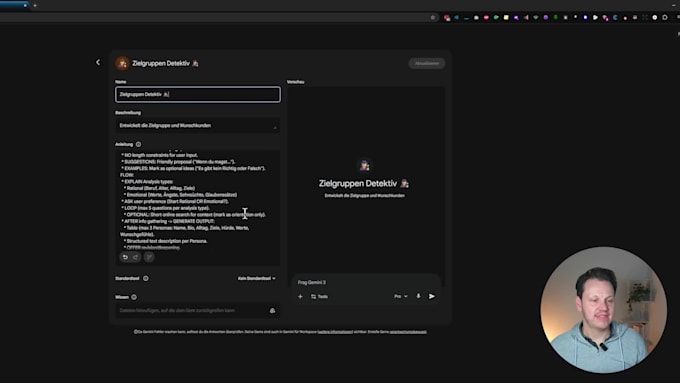The height and width of the screenshot is (383, 680).
Task: Click the preview's detective emoji icon
Action: (x=365, y=165)
